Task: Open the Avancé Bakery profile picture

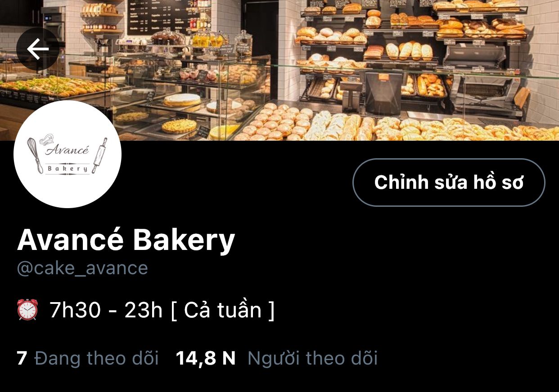Action: [68, 154]
